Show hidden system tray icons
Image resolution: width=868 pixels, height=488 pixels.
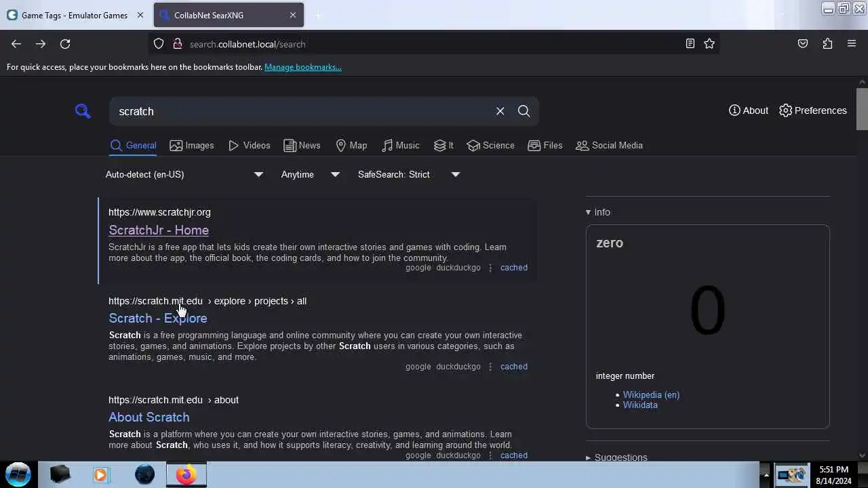(766, 475)
